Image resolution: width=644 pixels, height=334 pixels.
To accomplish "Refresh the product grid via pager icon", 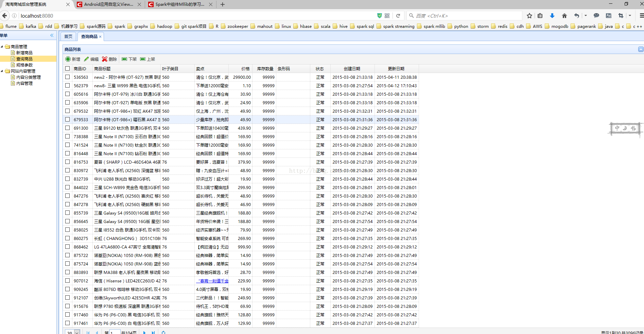I will [x=163, y=332].
